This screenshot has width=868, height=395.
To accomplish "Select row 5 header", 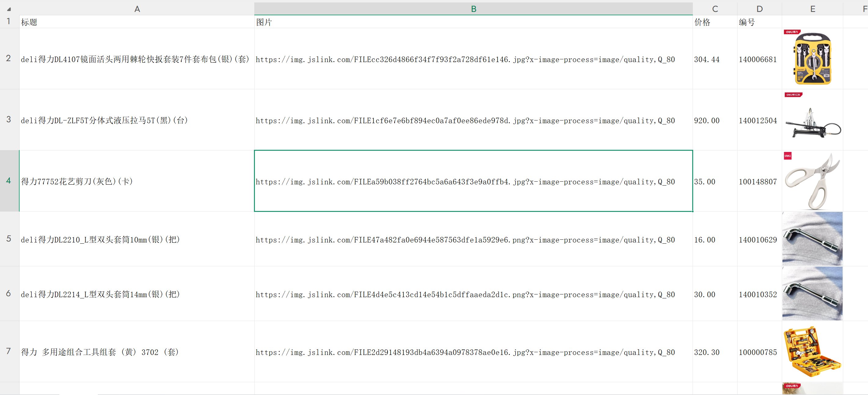I will [x=9, y=239].
